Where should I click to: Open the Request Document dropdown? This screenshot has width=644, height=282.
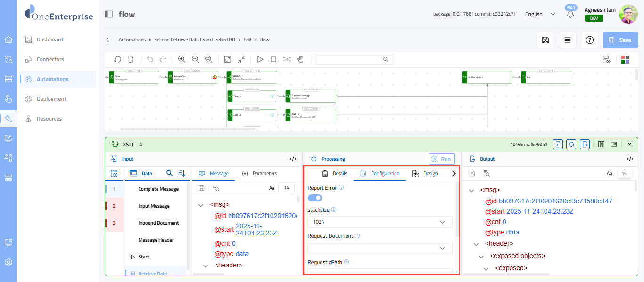[380, 248]
